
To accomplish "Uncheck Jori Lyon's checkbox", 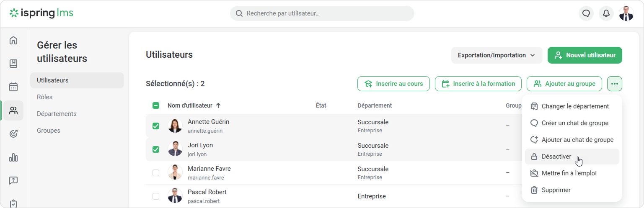I will [156, 149].
